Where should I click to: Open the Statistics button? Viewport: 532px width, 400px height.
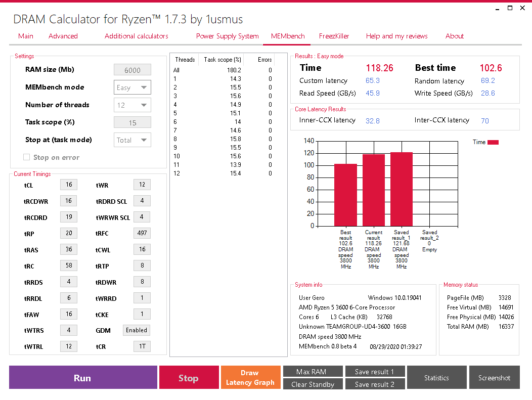(436, 377)
